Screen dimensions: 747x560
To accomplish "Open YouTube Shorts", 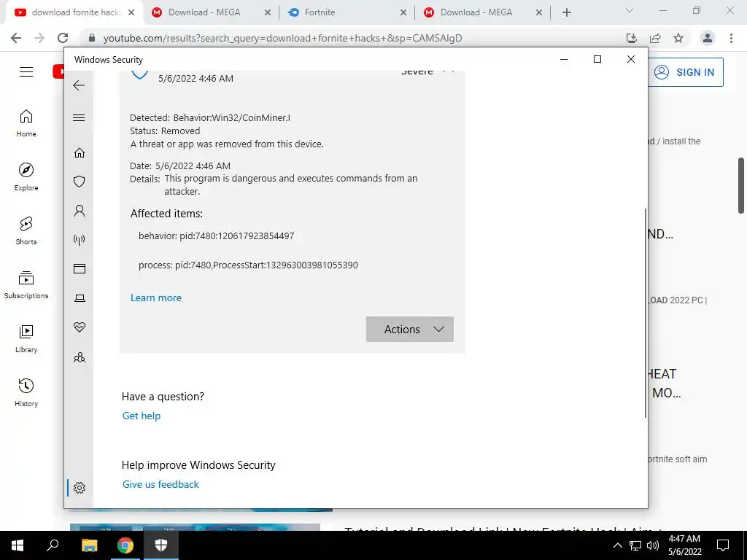I will tap(26, 231).
